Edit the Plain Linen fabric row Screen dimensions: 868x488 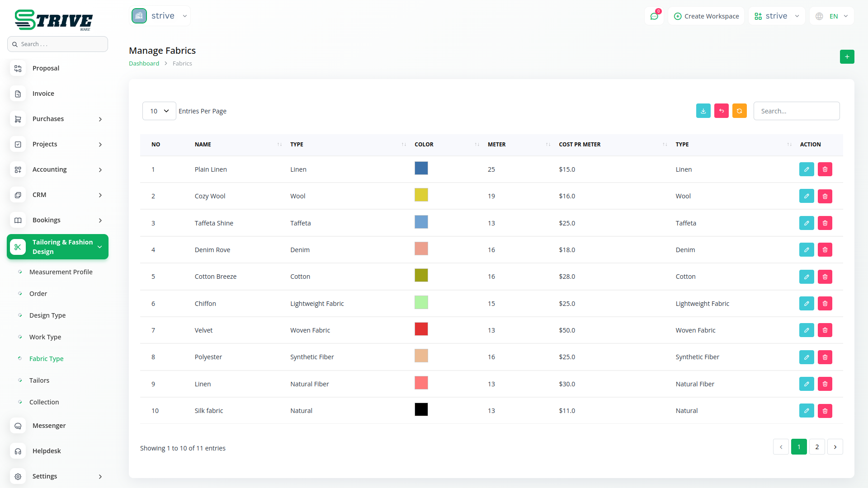coord(806,169)
